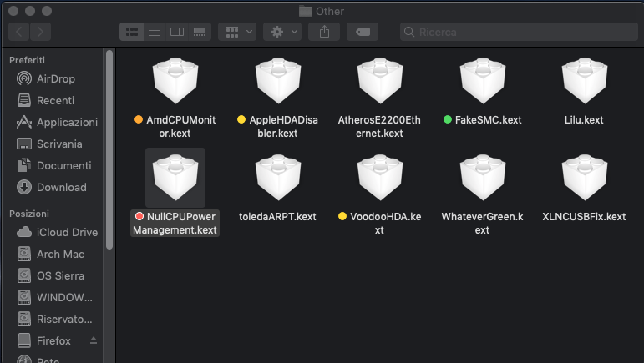Switch to list view
The height and width of the screenshot is (363, 644).
pyautogui.click(x=155, y=32)
